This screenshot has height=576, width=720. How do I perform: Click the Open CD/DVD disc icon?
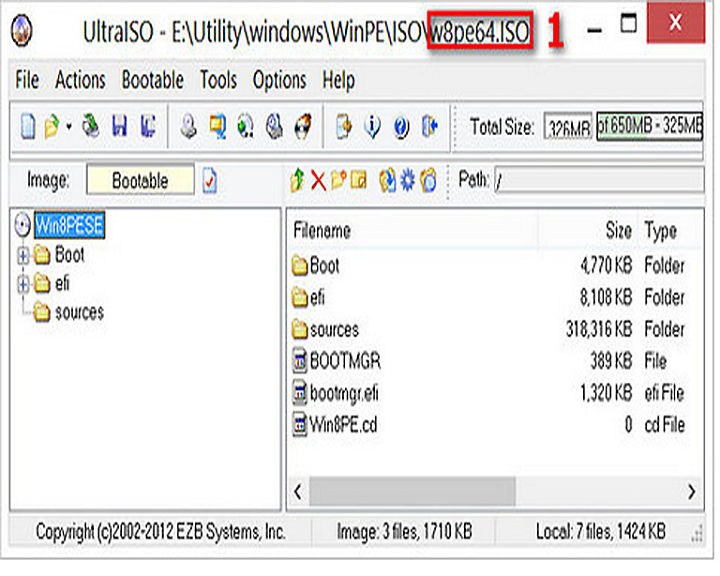(x=91, y=126)
